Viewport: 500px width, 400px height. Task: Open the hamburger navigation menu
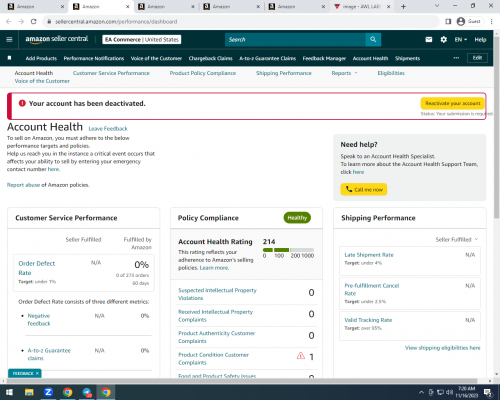click(9, 39)
